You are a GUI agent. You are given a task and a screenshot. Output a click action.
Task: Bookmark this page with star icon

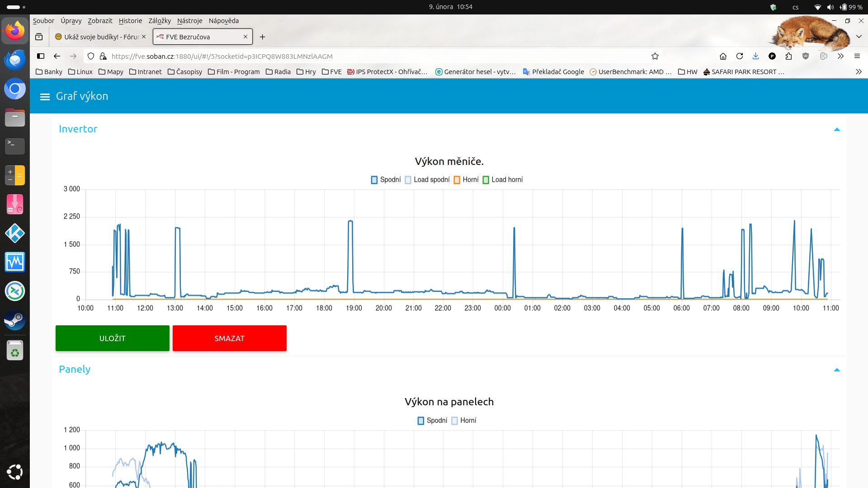[x=655, y=56]
